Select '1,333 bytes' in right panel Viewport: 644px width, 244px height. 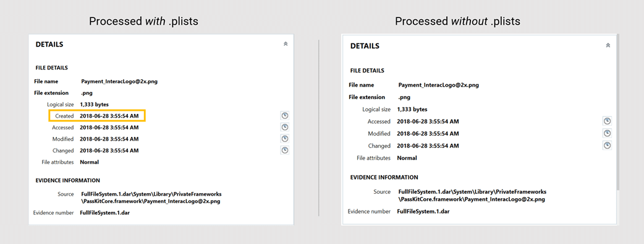412,110
